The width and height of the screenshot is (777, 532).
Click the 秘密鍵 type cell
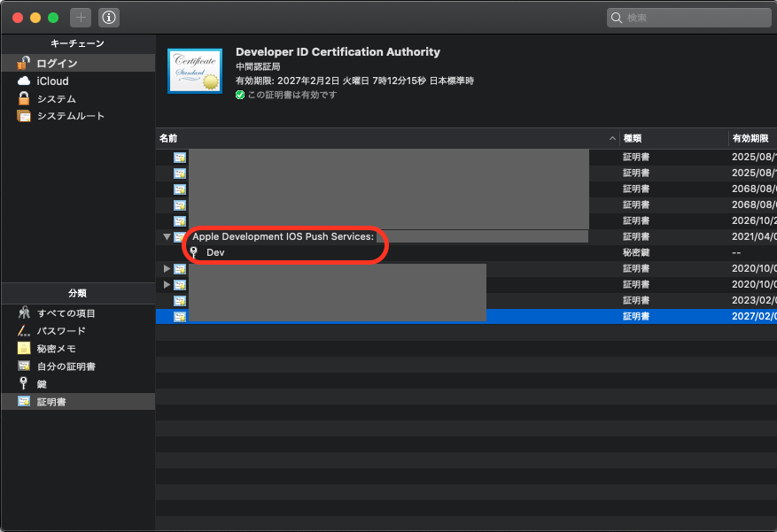click(x=636, y=252)
